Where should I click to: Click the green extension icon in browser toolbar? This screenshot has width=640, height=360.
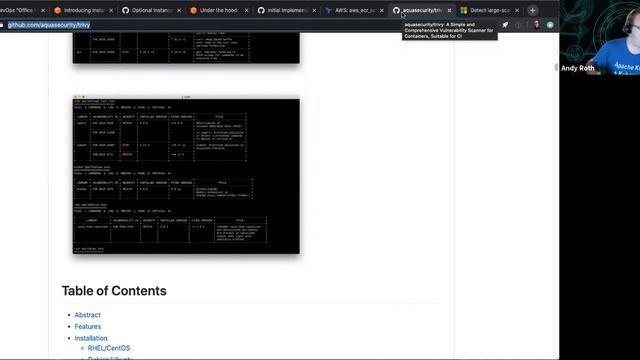tap(550, 25)
